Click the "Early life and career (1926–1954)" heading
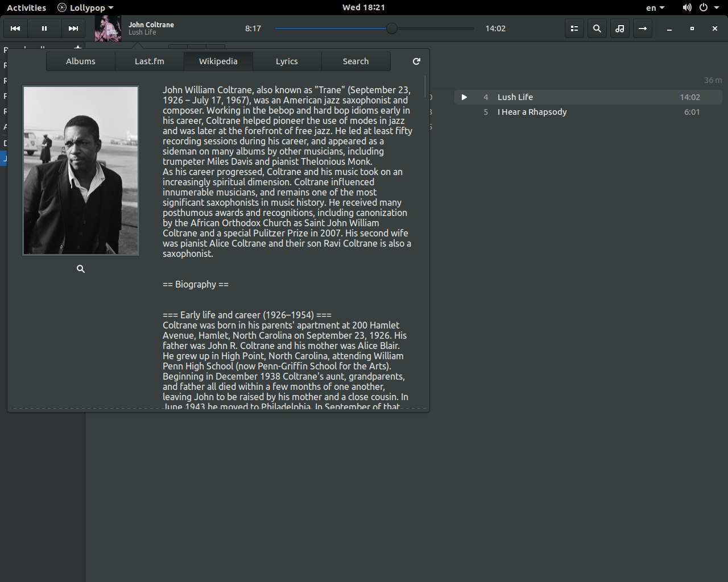Viewport: 728px width, 582px height. 247,315
